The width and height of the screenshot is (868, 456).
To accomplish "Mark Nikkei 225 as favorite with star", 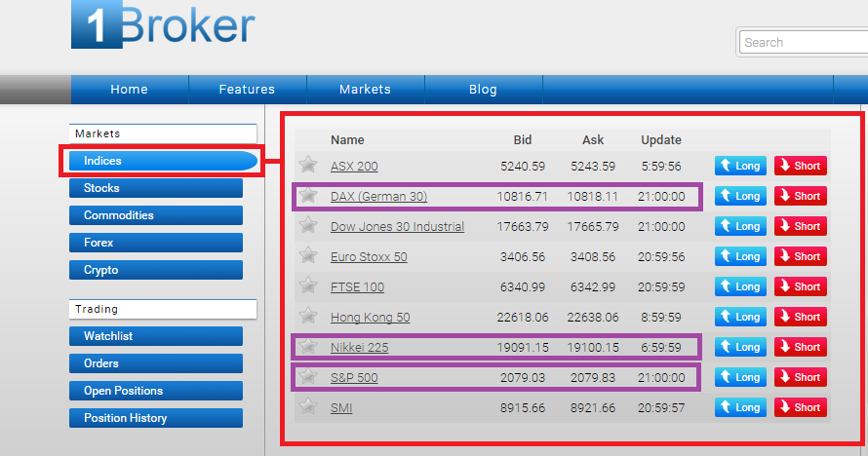I will (x=308, y=346).
